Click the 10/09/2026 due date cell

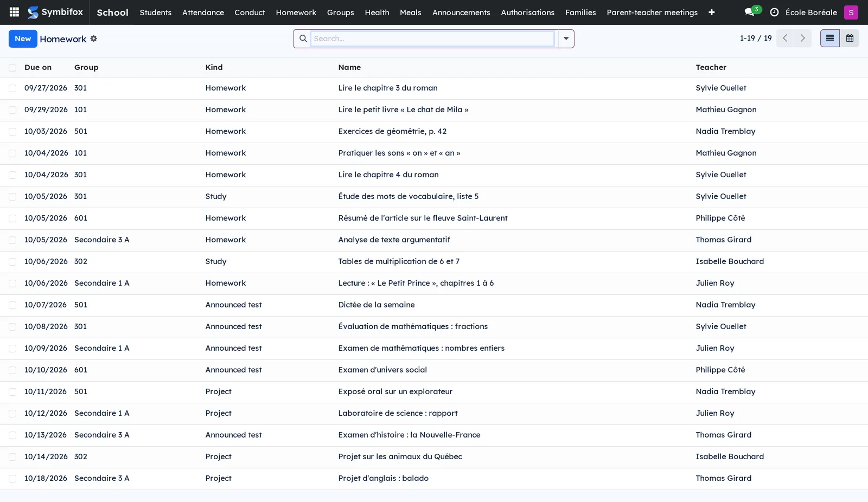click(x=46, y=348)
